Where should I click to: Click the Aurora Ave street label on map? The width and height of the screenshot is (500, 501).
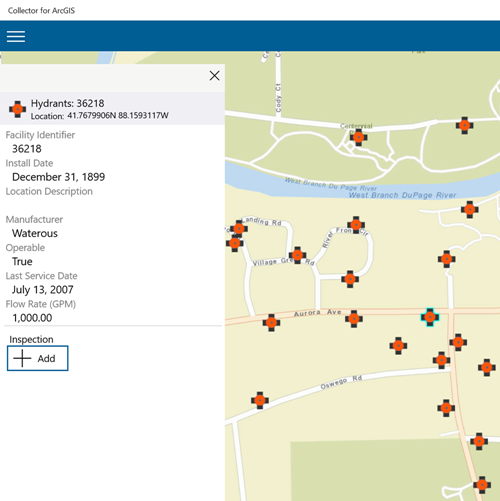pos(318,313)
